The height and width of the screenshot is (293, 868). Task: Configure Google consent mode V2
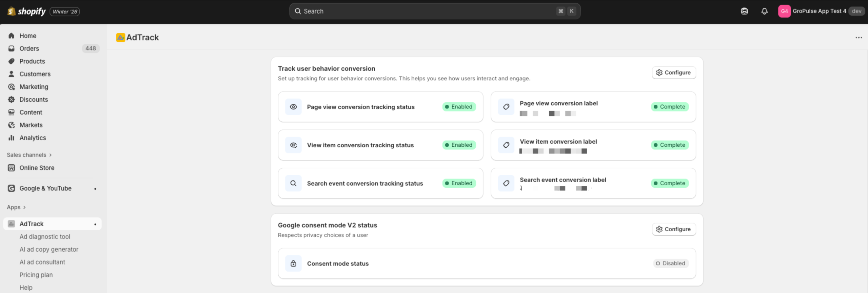674,229
